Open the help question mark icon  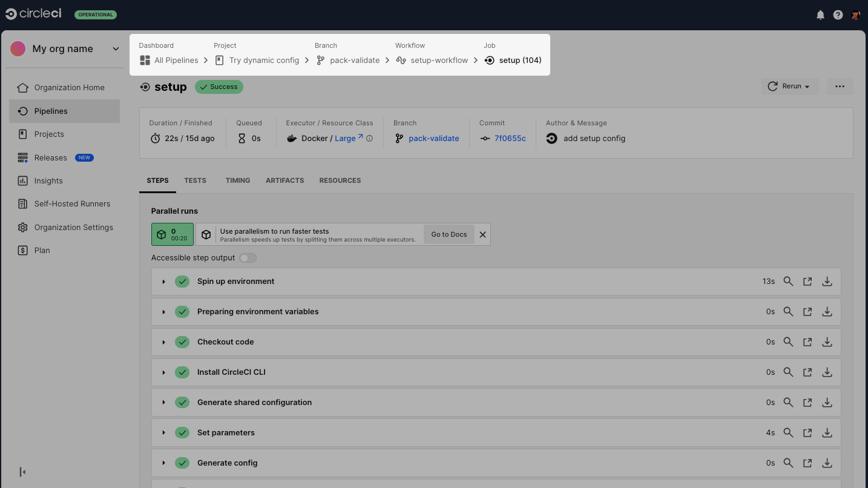[838, 15]
